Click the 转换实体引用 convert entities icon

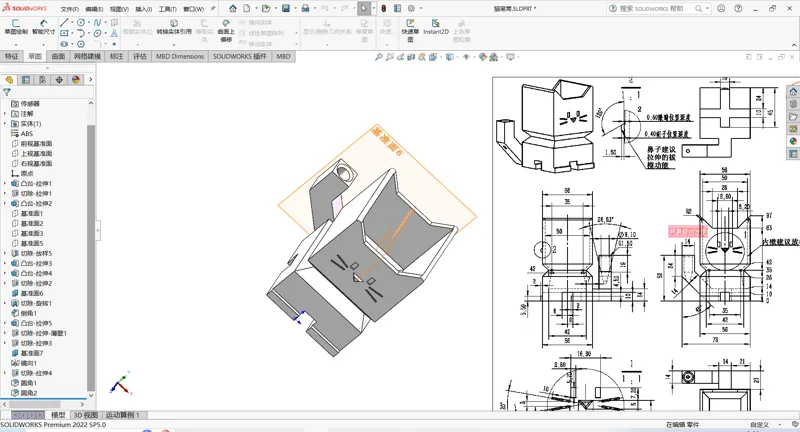click(174, 27)
